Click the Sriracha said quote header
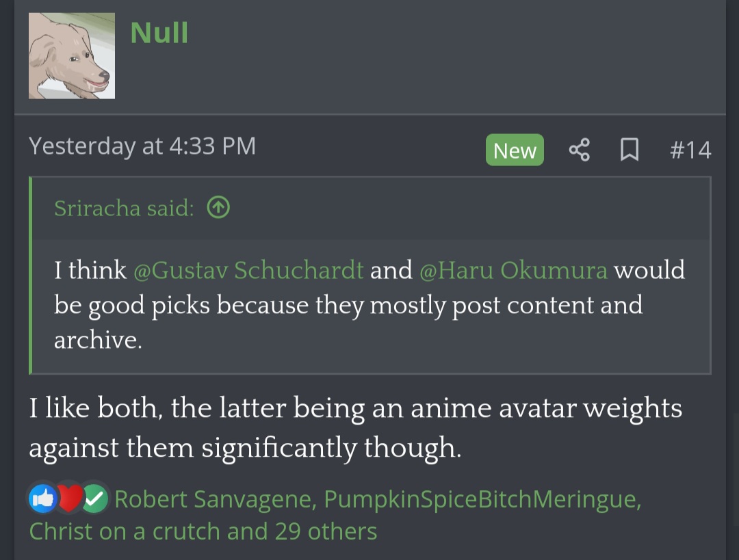 124,208
